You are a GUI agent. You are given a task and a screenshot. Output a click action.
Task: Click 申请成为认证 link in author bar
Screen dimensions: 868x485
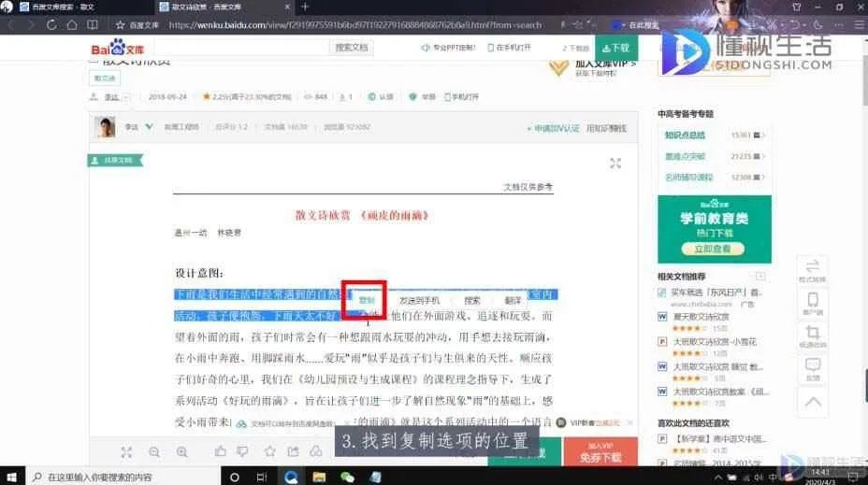[554, 128]
